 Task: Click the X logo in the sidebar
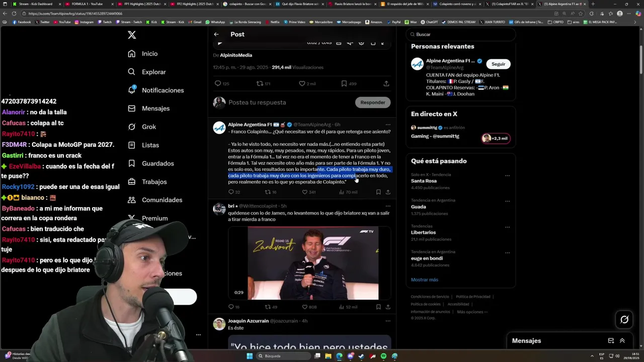point(132,35)
